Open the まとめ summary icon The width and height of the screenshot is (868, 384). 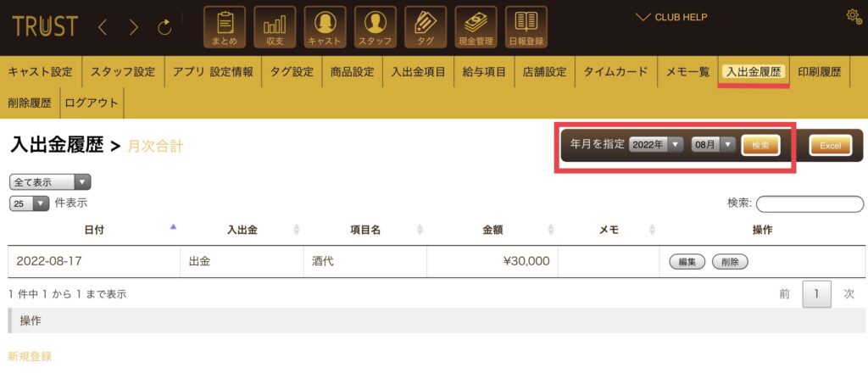(224, 26)
